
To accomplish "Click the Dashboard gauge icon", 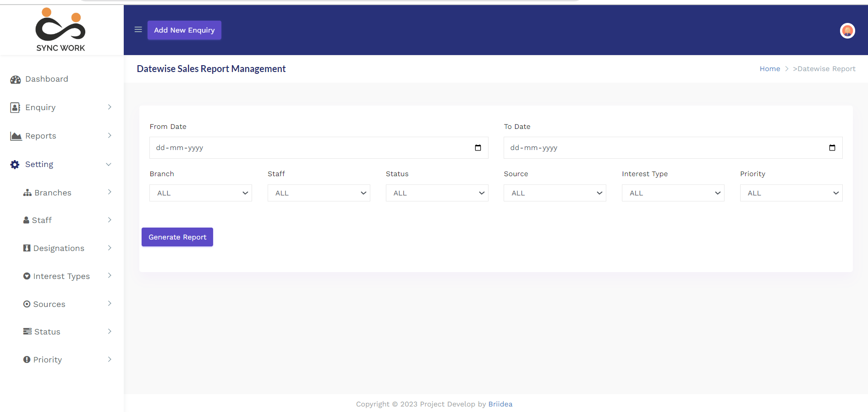I will tap(16, 79).
